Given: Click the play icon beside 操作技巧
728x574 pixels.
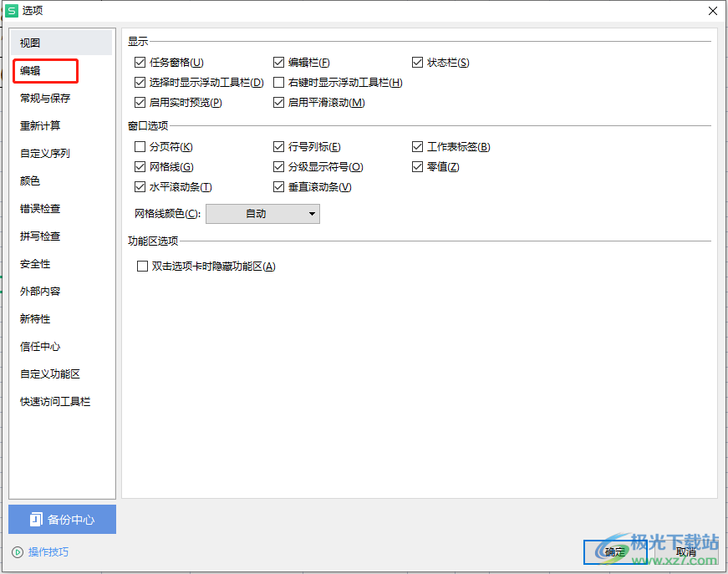Looking at the screenshot, I should 18,551.
